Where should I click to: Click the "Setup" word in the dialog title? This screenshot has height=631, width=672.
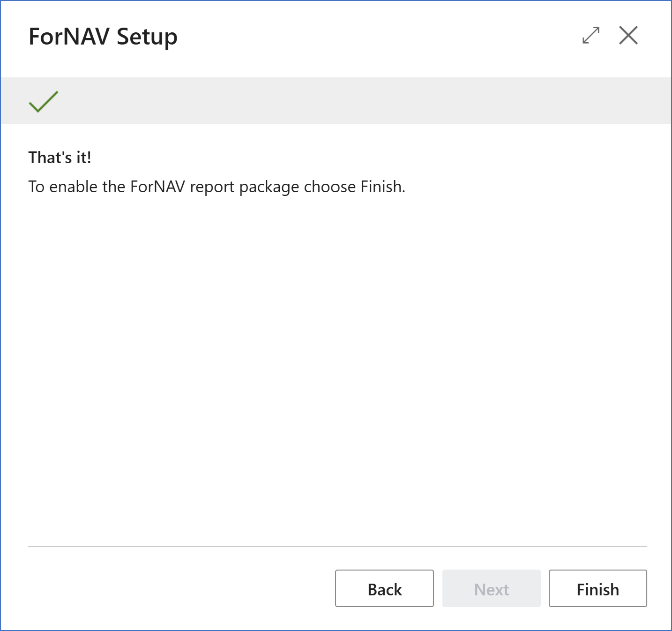(x=147, y=38)
